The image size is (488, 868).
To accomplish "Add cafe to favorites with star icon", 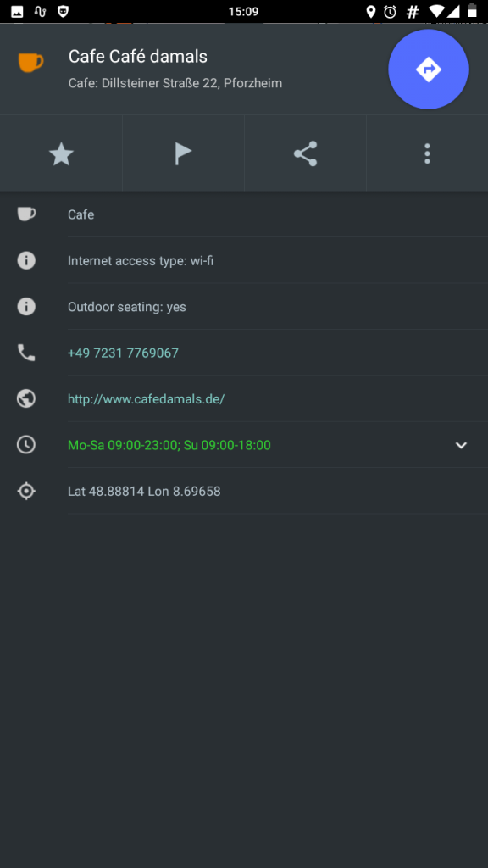I will (61, 153).
